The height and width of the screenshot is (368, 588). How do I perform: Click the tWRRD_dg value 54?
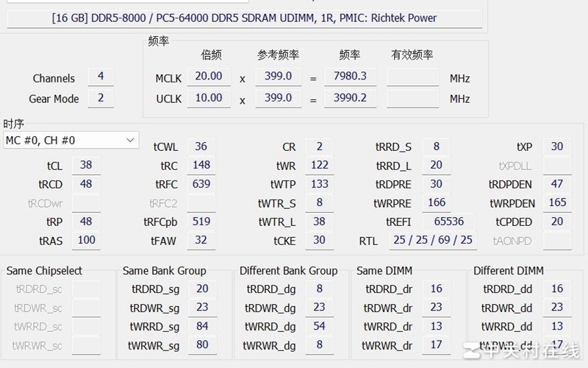click(x=320, y=326)
